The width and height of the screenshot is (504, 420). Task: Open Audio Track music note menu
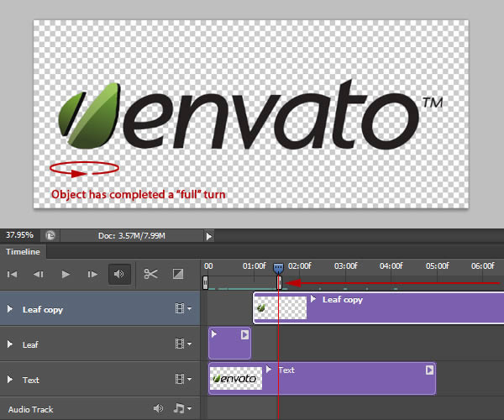pyautogui.click(x=182, y=408)
